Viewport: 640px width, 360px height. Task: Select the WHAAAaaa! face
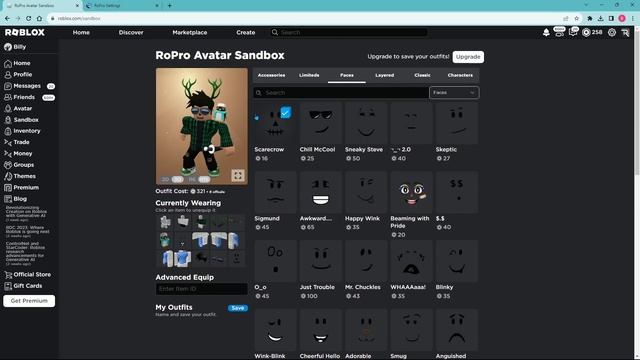coord(411,261)
